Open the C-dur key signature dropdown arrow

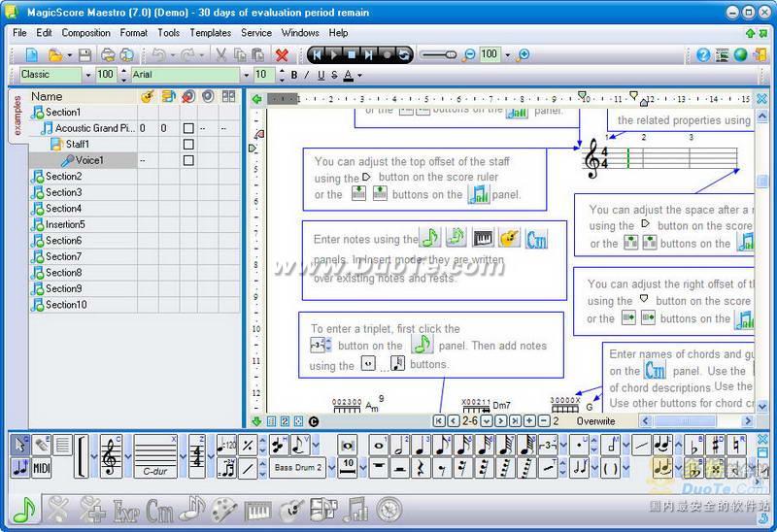[183, 456]
